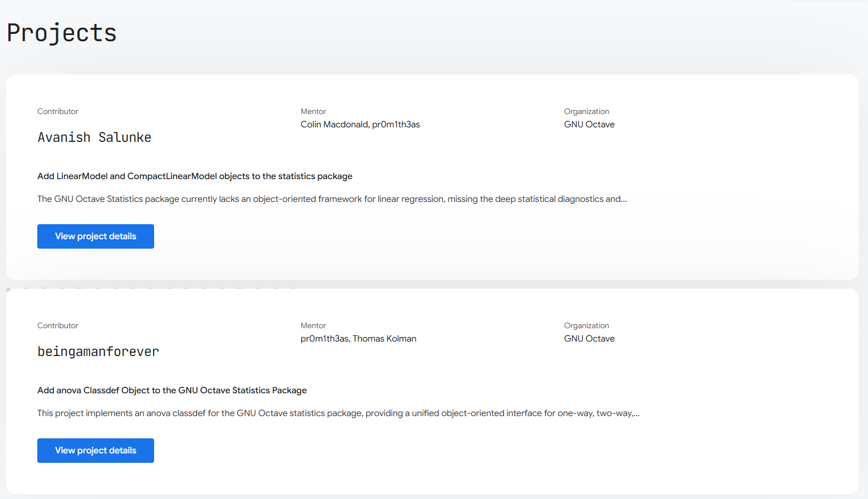
Task: Click Organization label in second project card
Action: click(x=586, y=325)
